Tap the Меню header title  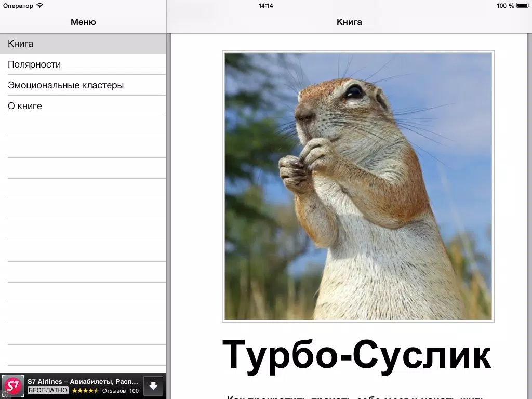(x=83, y=22)
